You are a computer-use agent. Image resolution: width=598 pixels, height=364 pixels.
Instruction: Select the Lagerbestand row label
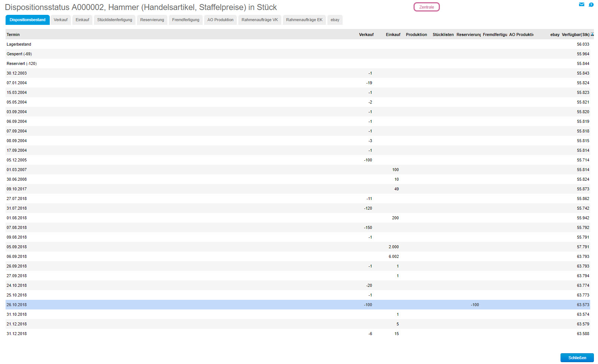click(x=19, y=44)
